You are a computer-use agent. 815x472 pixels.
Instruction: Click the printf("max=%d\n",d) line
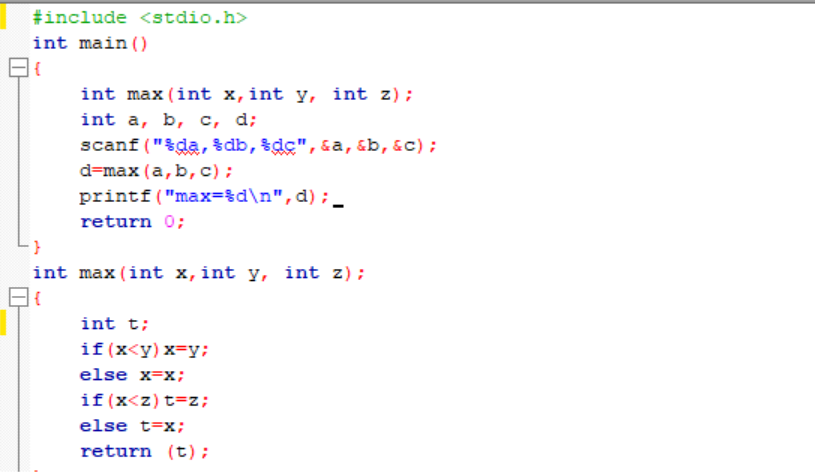pos(204,196)
